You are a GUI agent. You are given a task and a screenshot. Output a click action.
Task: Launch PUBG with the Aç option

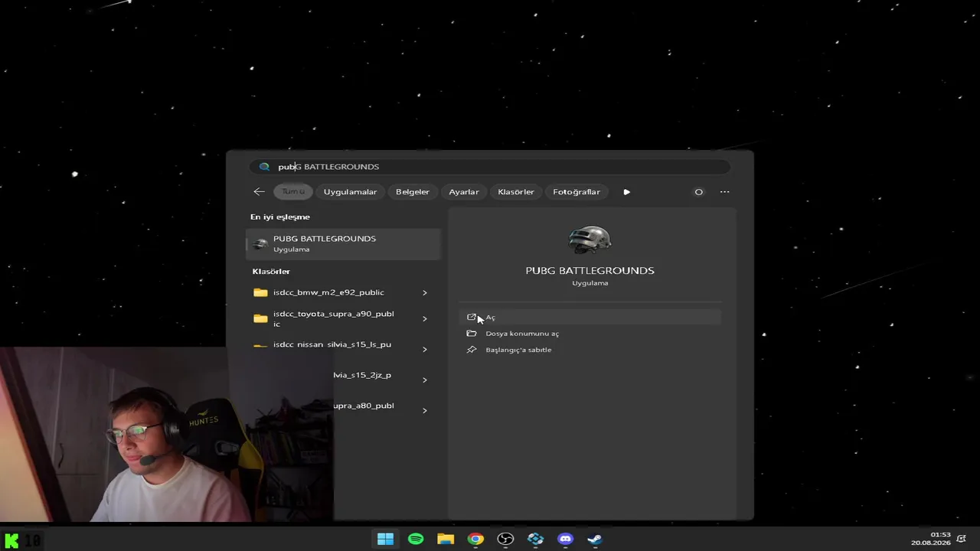click(x=590, y=317)
